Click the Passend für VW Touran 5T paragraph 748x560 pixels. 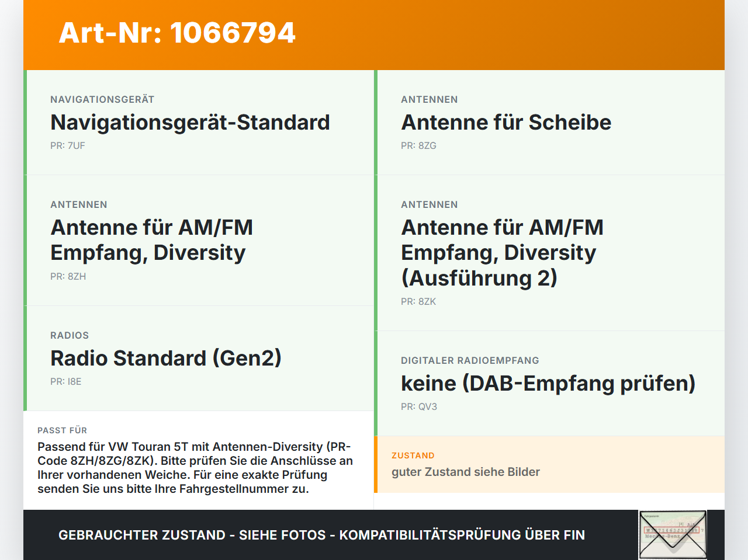click(195, 468)
